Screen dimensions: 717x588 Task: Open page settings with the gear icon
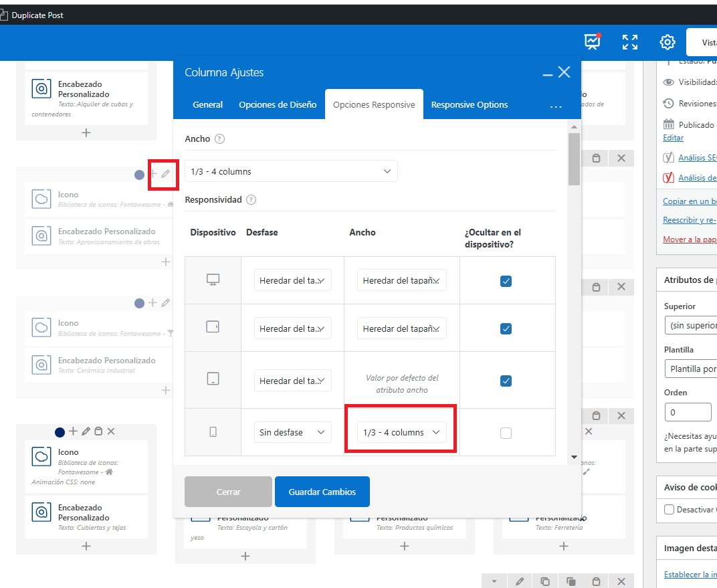coord(667,42)
